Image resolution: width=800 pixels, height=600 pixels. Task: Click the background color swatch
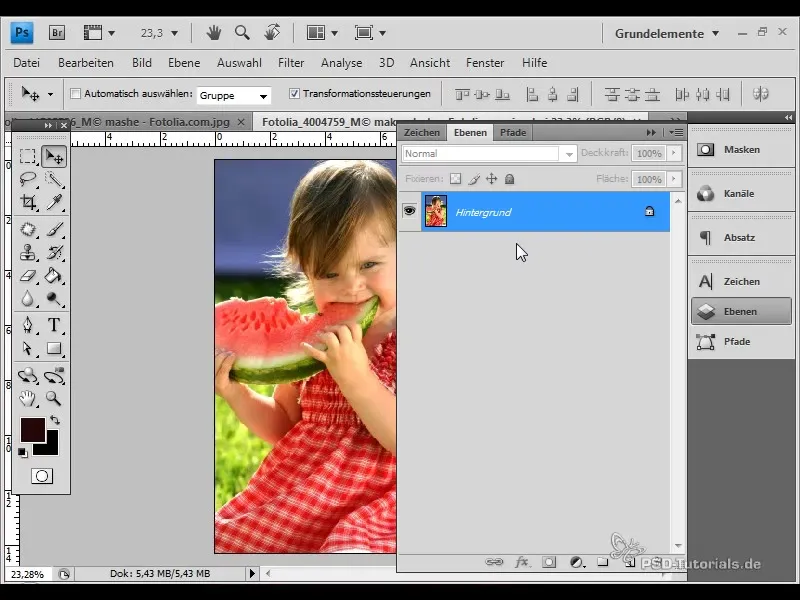pyautogui.click(x=52, y=447)
